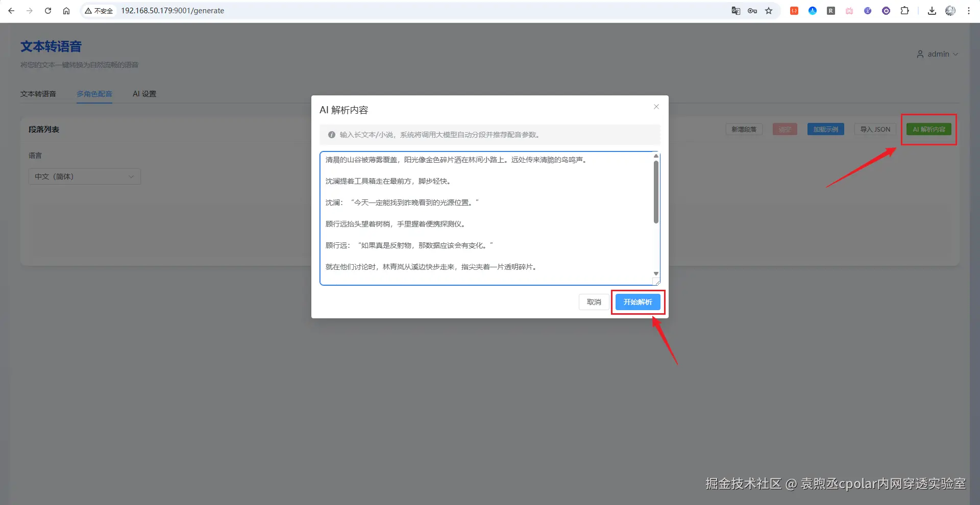Viewport: 980px width, 505px height.
Task: Open the blue download-arrow extension
Action: coord(813,11)
